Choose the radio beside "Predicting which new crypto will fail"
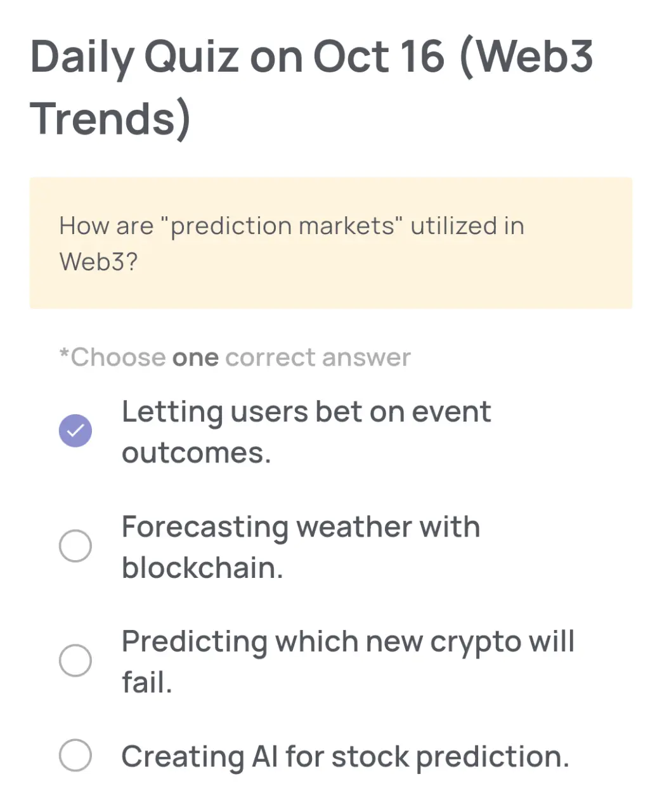The height and width of the screenshot is (812, 662). click(75, 660)
